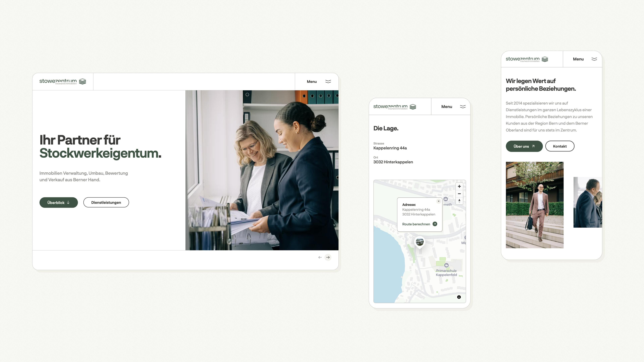Click the Über uns button
The image size is (644, 362).
524,146
